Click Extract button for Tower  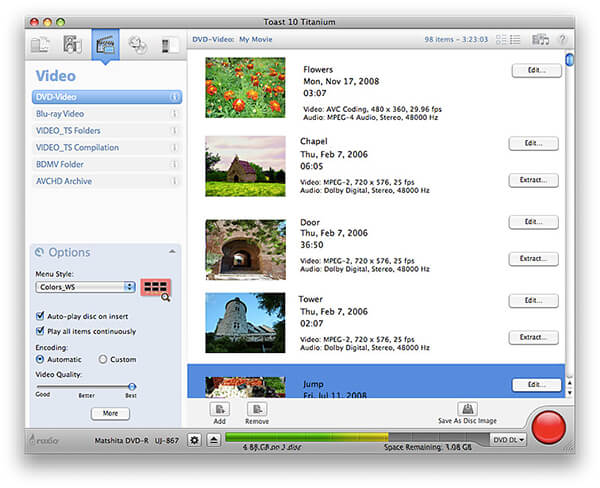[x=533, y=338]
